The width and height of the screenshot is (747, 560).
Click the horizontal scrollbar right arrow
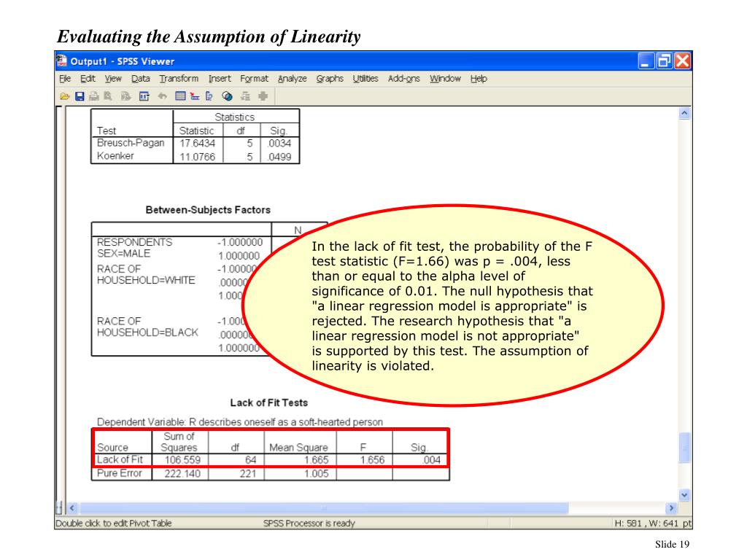coord(672,508)
